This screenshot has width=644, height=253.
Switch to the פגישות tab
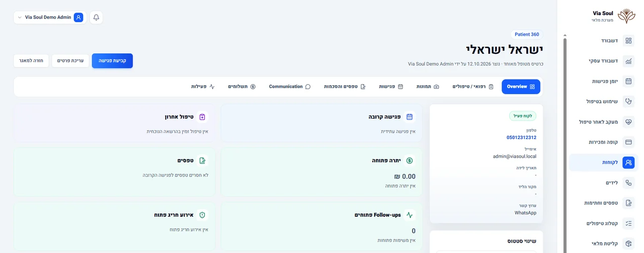coord(391,87)
